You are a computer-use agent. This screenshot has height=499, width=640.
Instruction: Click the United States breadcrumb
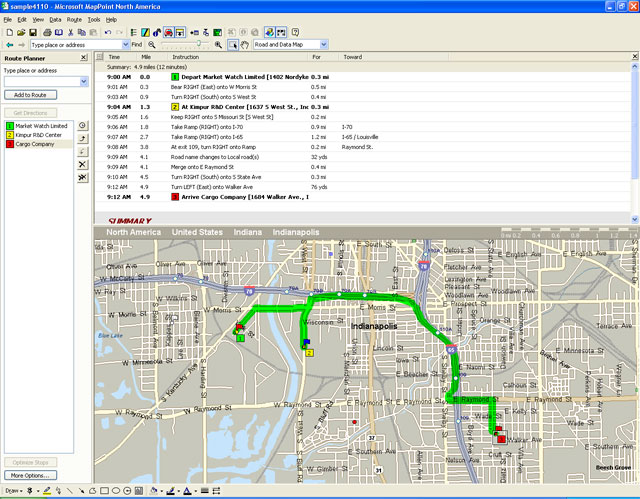click(x=197, y=232)
